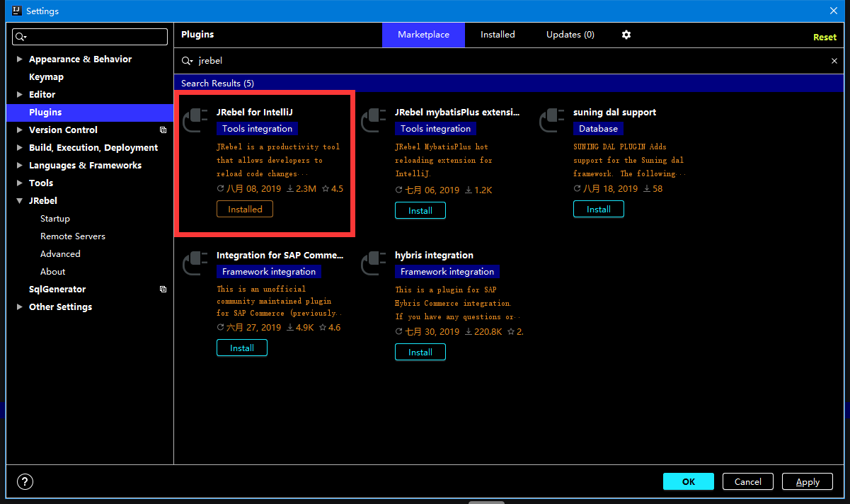Focus the plugin search field with jrebel
The height and width of the screenshot is (504, 850).
coord(510,61)
